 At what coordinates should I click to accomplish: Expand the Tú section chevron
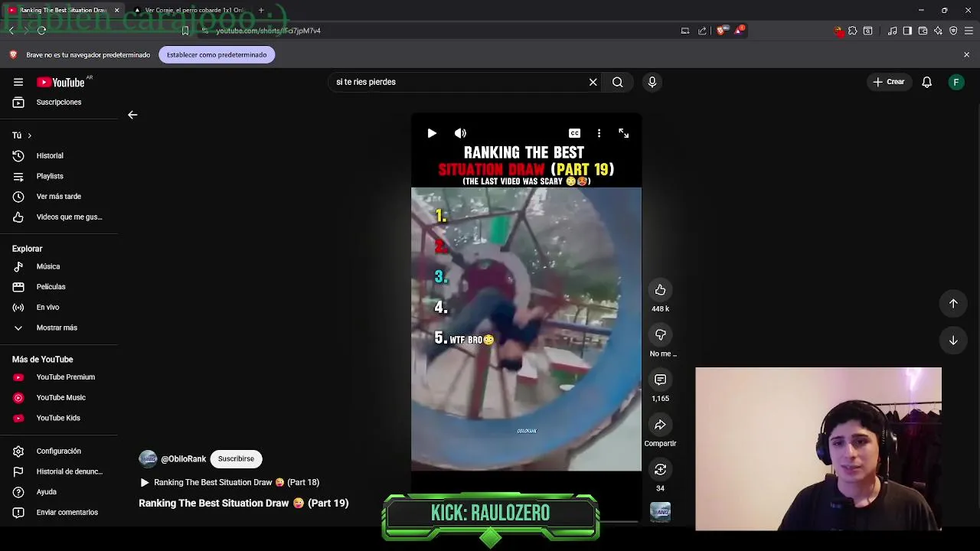[29, 135]
